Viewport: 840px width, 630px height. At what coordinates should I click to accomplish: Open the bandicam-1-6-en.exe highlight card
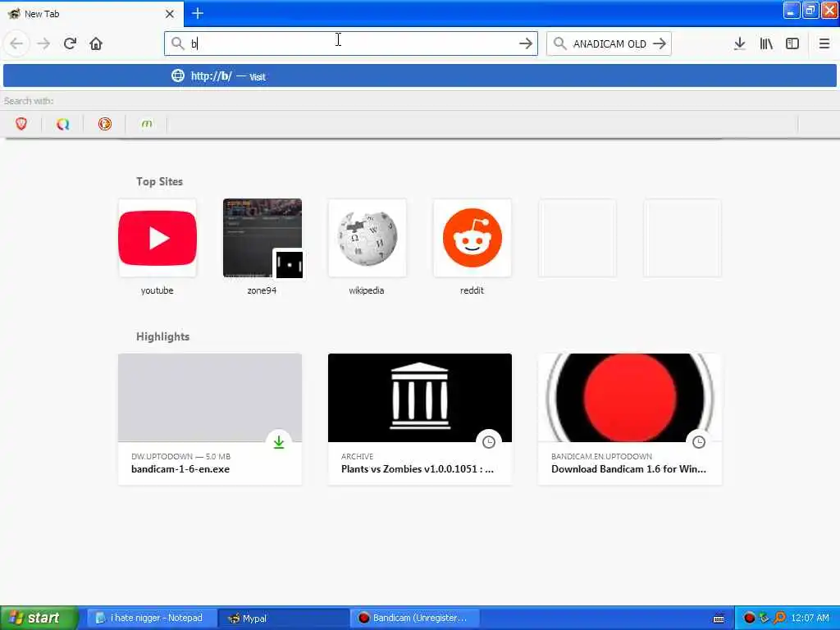pos(210,419)
